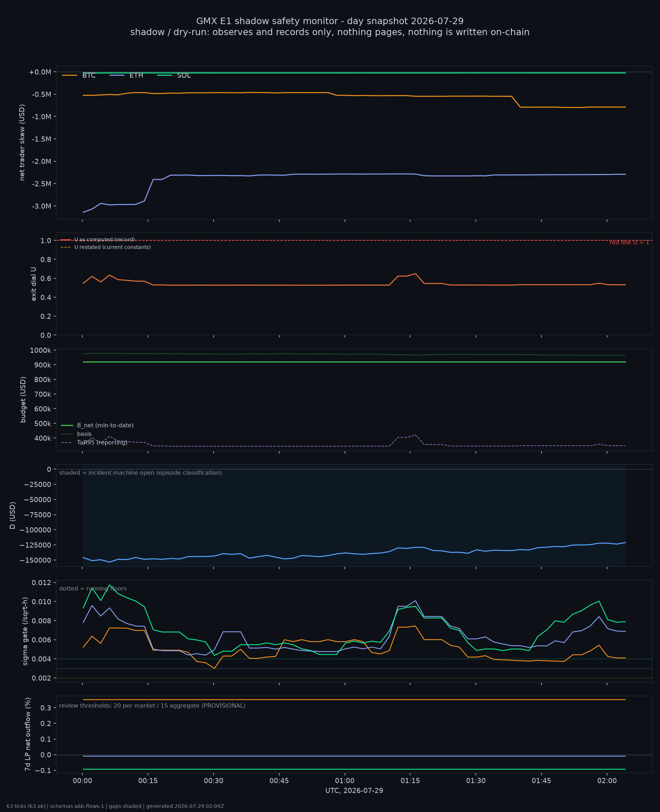Select the 'basis' legend entry

pyautogui.click(x=84, y=434)
